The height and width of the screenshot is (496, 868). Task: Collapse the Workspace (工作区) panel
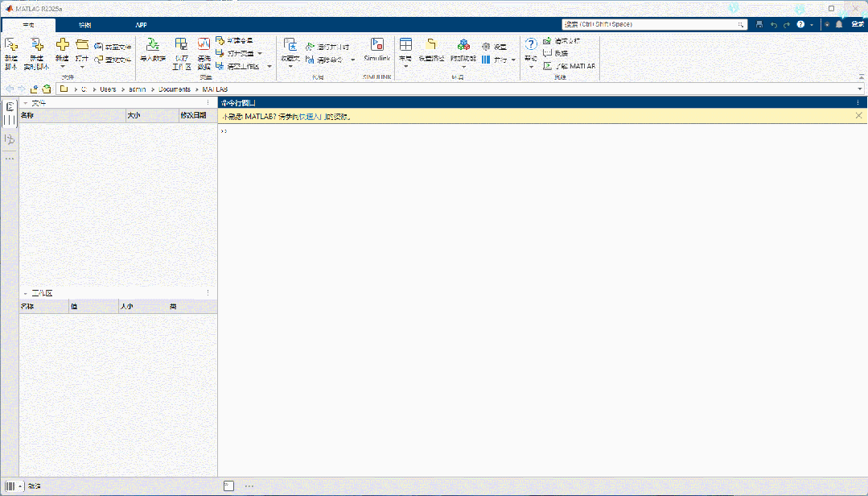25,293
